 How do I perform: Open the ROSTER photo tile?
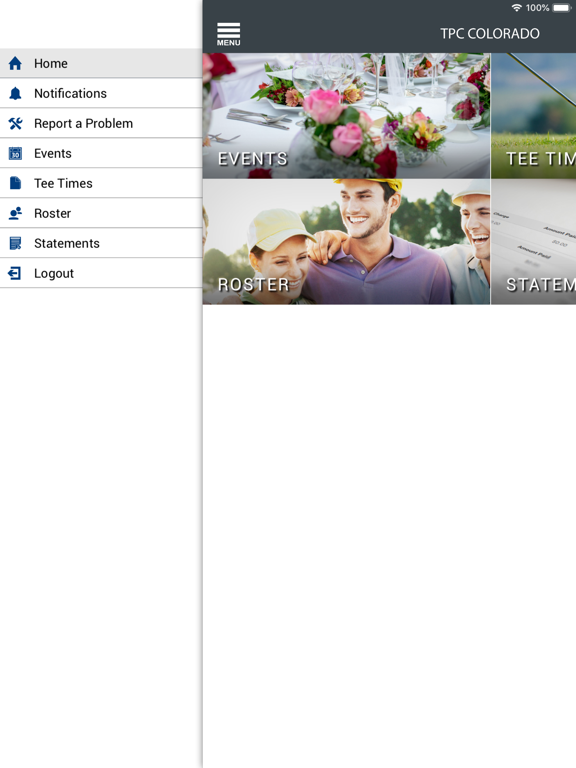coord(346,241)
